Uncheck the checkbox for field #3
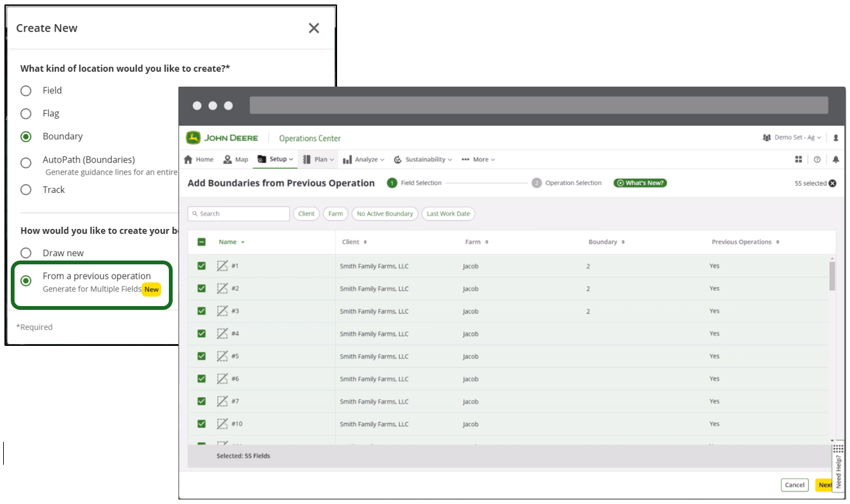This screenshot has height=504, width=850. (x=202, y=311)
